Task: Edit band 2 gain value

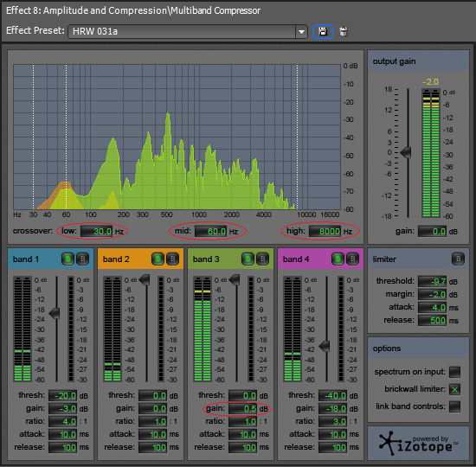Action: pyautogui.click(x=152, y=409)
